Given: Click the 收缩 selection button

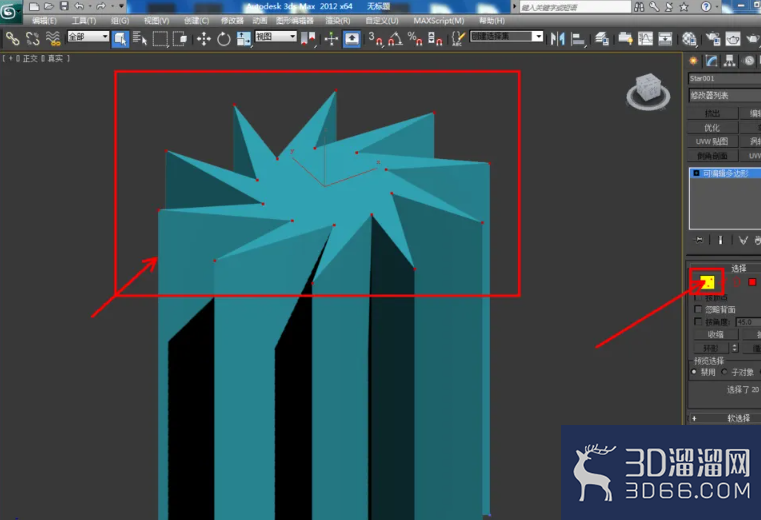Looking at the screenshot, I should (x=715, y=335).
